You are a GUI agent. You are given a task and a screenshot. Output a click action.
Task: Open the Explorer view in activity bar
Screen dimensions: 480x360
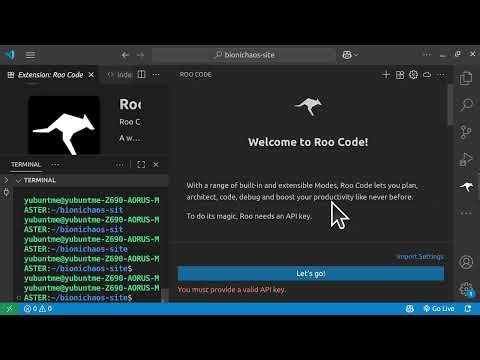[466, 78]
